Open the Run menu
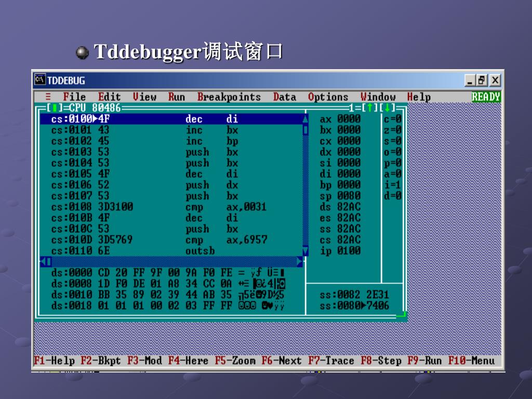The height and width of the screenshot is (399, 532). click(x=177, y=97)
